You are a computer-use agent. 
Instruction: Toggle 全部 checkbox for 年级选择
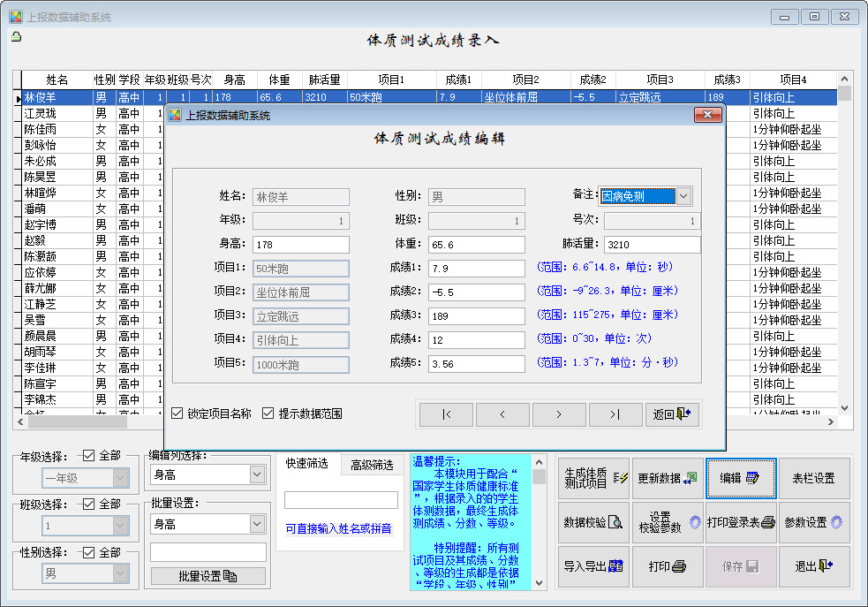(88, 455)
